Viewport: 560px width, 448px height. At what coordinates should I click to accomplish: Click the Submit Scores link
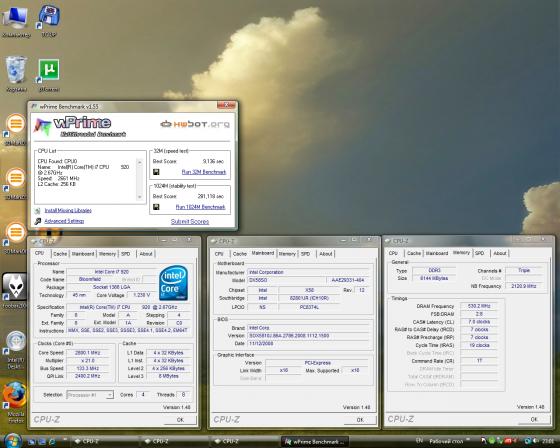click(190, 221)
